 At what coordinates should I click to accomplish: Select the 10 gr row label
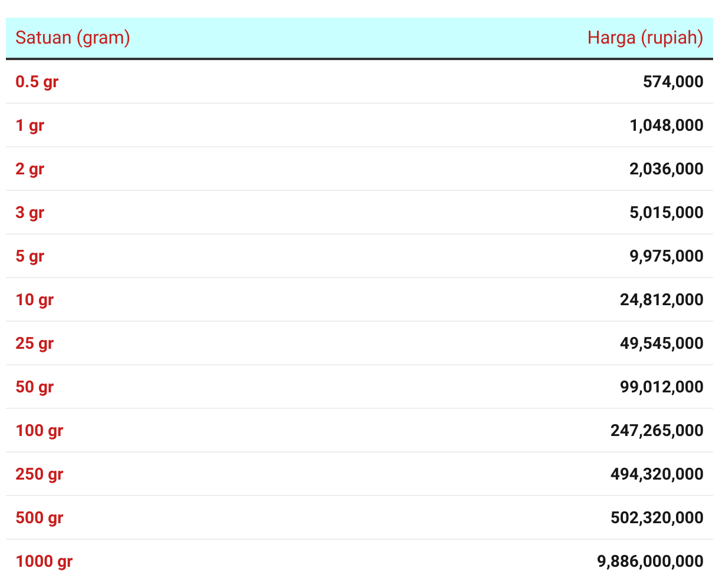tap(35, 300)
